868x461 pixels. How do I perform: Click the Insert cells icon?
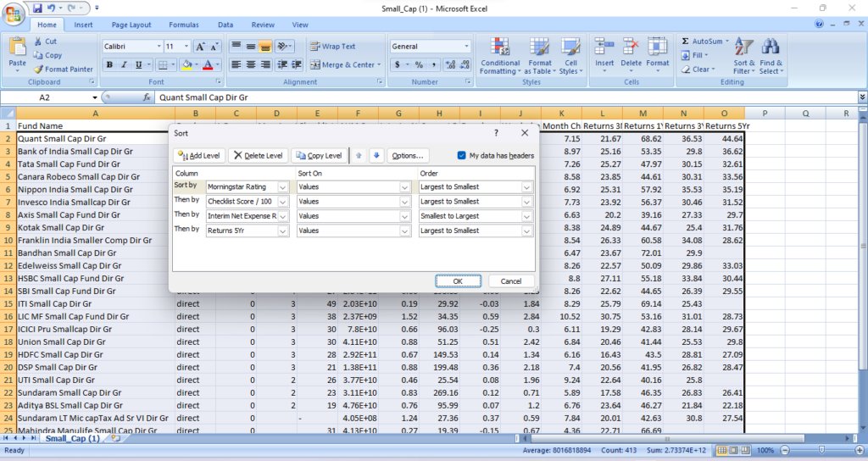click(x=604, y=47)
